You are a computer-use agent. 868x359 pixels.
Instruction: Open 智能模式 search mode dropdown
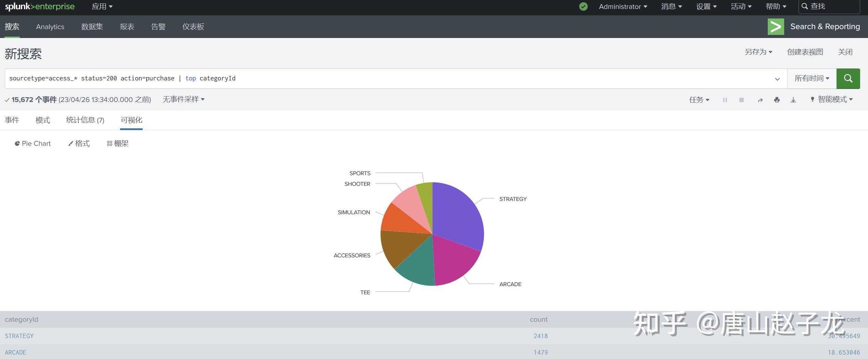(831, 99)
